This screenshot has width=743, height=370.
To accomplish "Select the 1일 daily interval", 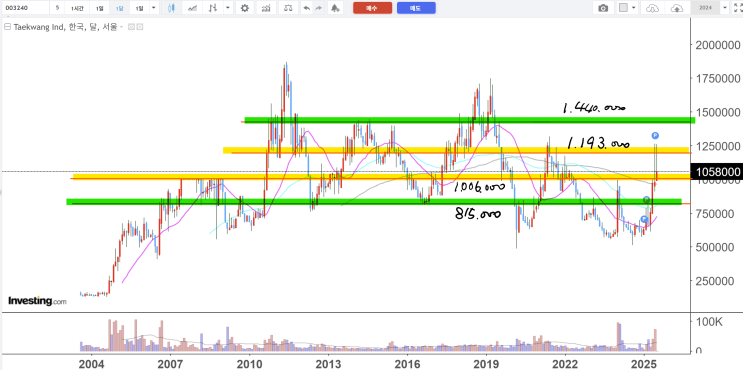I will coord(99,8).
